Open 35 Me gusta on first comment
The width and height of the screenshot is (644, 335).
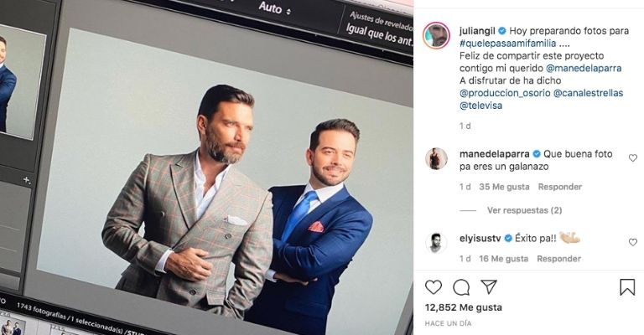tap(504, 187)
